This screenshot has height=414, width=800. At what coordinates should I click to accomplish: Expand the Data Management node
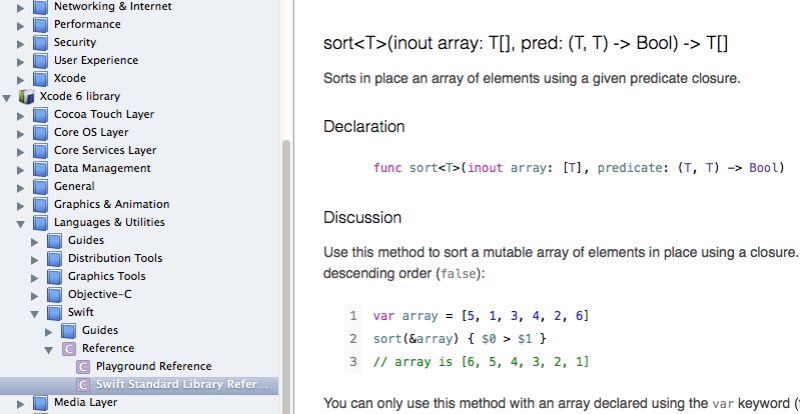(20, 169)
